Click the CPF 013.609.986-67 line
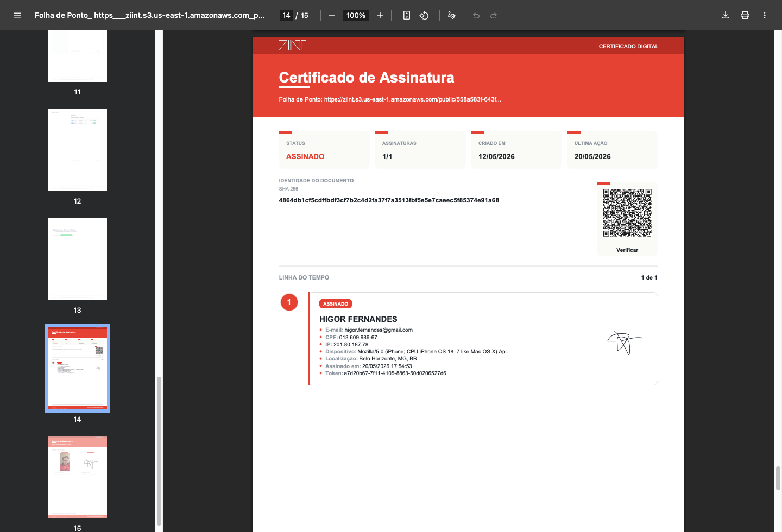The image size is (782, 532). tap(351, 338)
